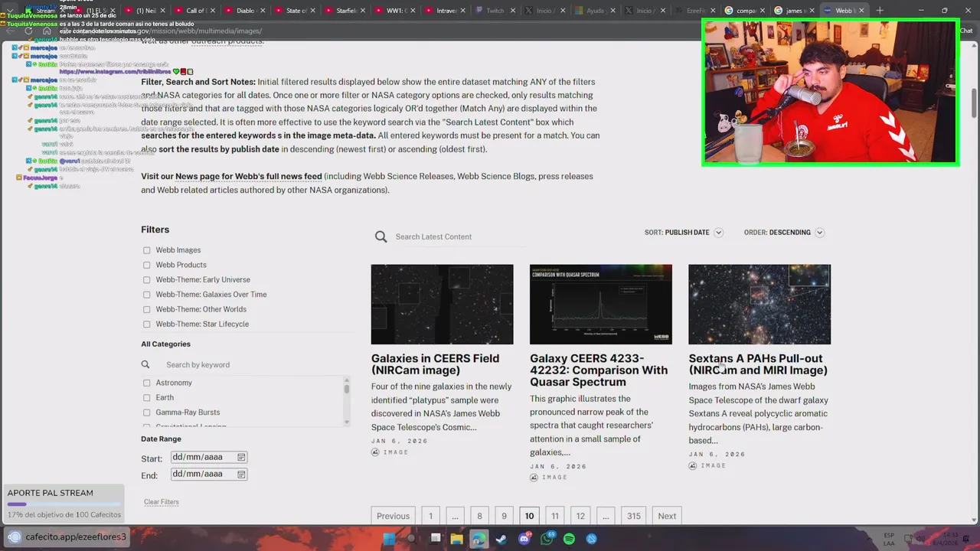Click the Edge browser icon in taskbar
This screenshot has height=551, width=980.
479,539
